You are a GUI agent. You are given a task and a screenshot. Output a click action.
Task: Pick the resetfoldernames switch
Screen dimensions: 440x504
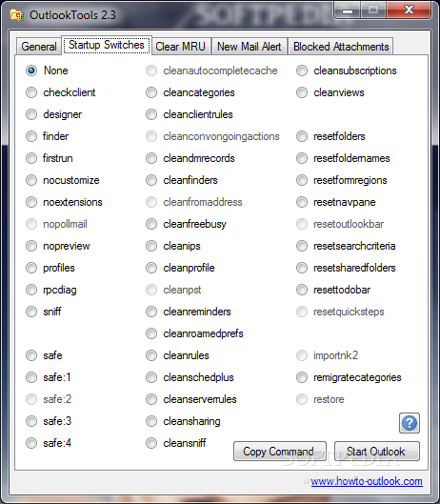(302, 158)
